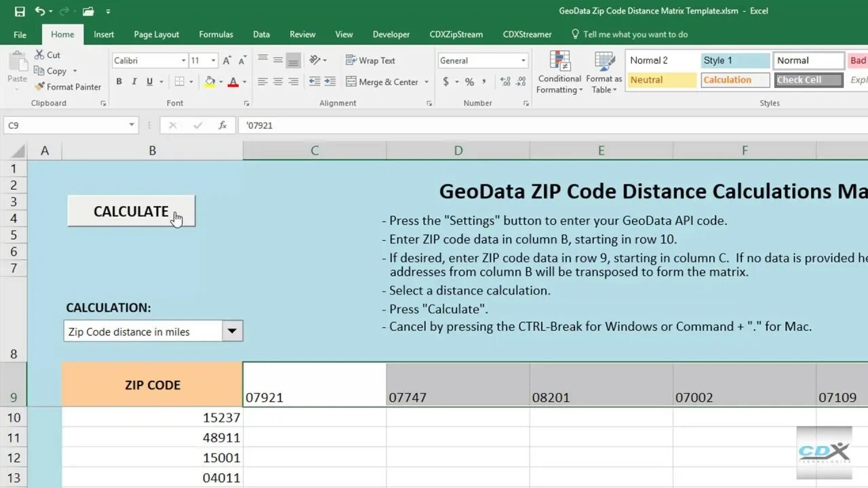868x488 pixels.
Task: Save the workbook using the Save icon
Action: pyautogui.click(x=20, y=11)
